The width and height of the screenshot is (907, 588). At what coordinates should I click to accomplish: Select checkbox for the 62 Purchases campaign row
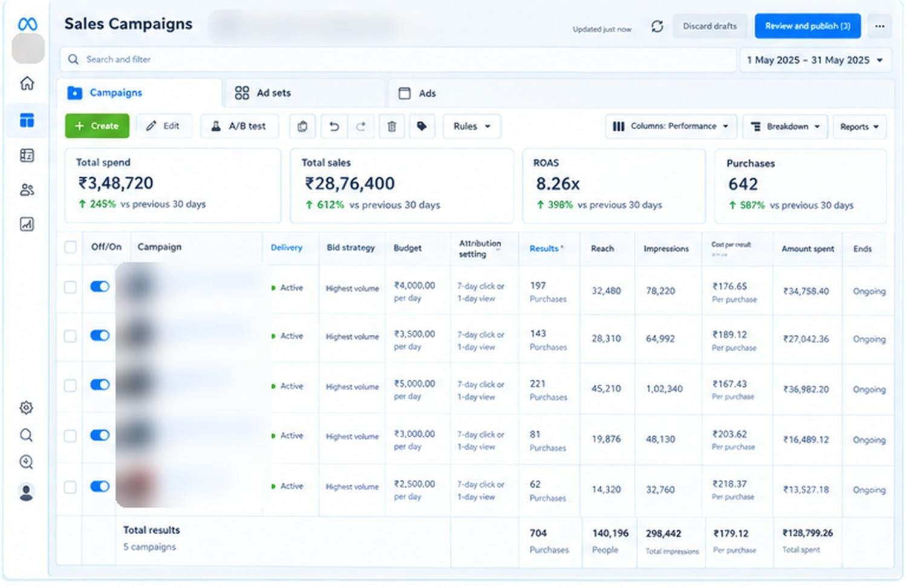(70, 486)
